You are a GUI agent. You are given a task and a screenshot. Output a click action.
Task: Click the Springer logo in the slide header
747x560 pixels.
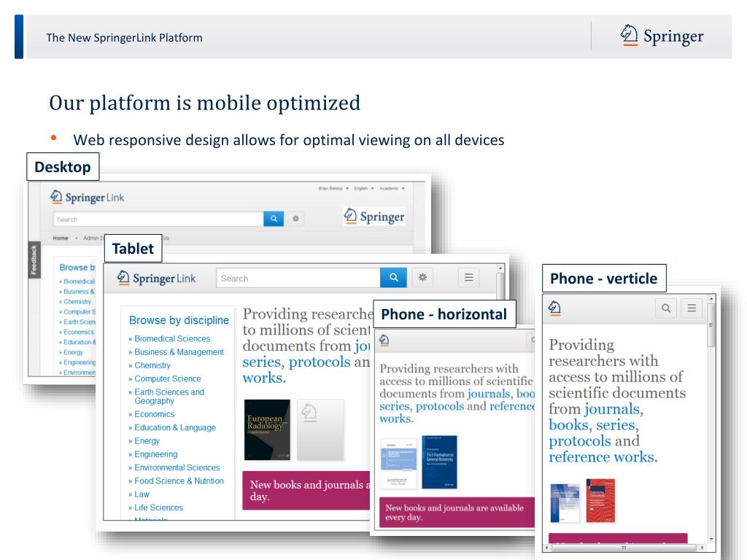click(x=662, y=36)
